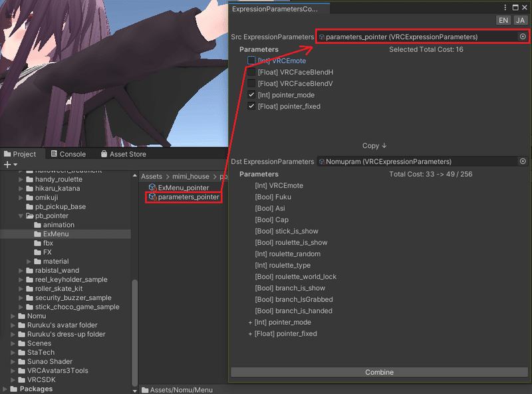Click mimi_house in the breadcrumb path

coord(191,176)
